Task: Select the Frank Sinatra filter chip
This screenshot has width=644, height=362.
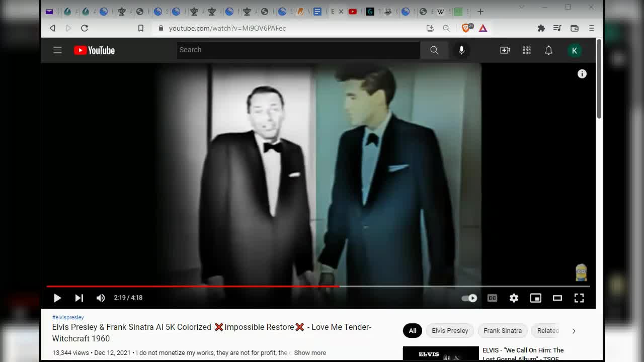Action: point(503,330)
